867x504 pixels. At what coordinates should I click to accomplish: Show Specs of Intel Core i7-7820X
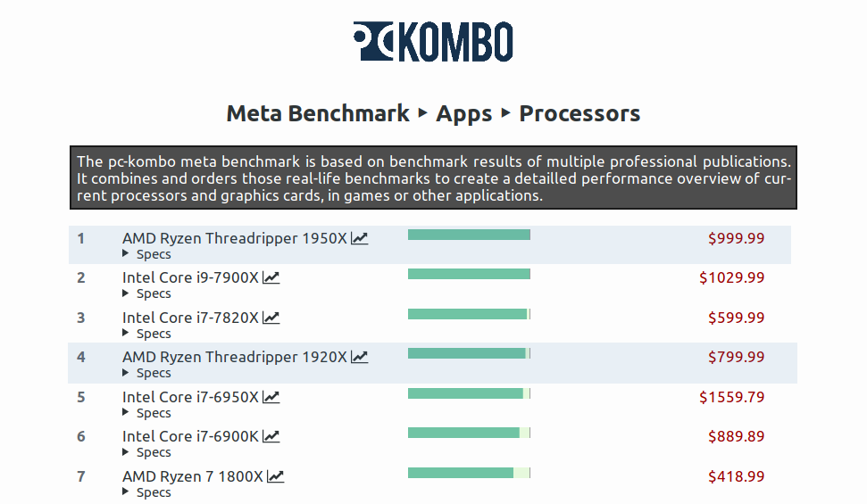pyautogui.click(x=146, y=334)
